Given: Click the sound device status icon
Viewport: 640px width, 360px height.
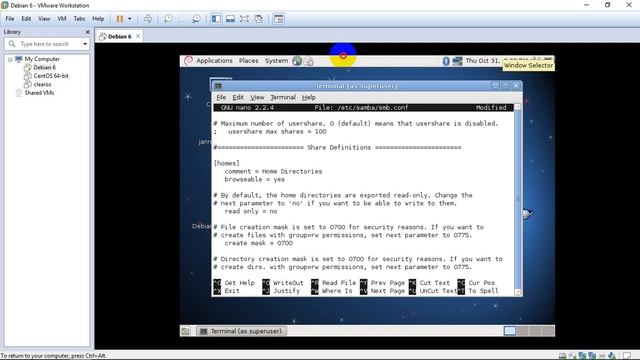Looking at the screenshot, I should pos(611,356).
